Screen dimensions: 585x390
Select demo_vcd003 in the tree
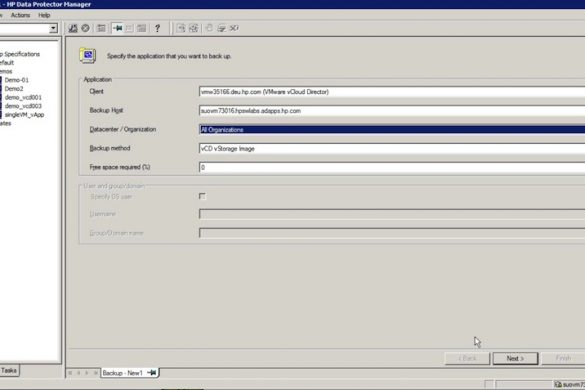tap(23, 106)
